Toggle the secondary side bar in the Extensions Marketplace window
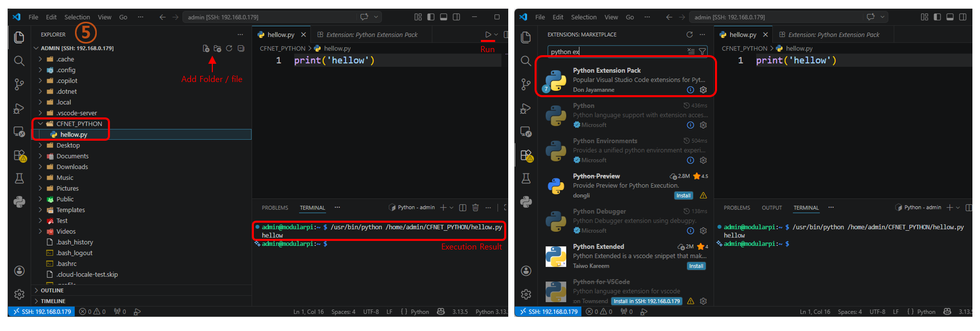The width and height of the screenshot is (980, 331). pos(963,17)
